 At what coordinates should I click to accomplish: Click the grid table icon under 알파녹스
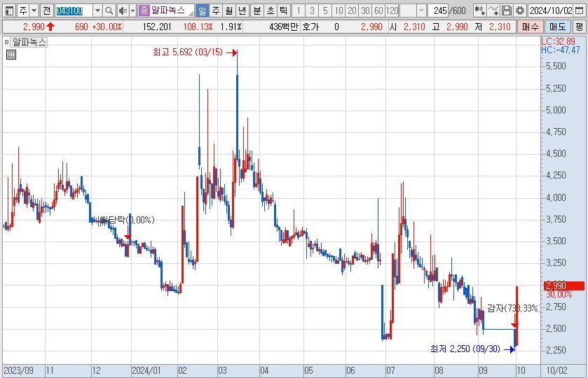click(11, 55)
